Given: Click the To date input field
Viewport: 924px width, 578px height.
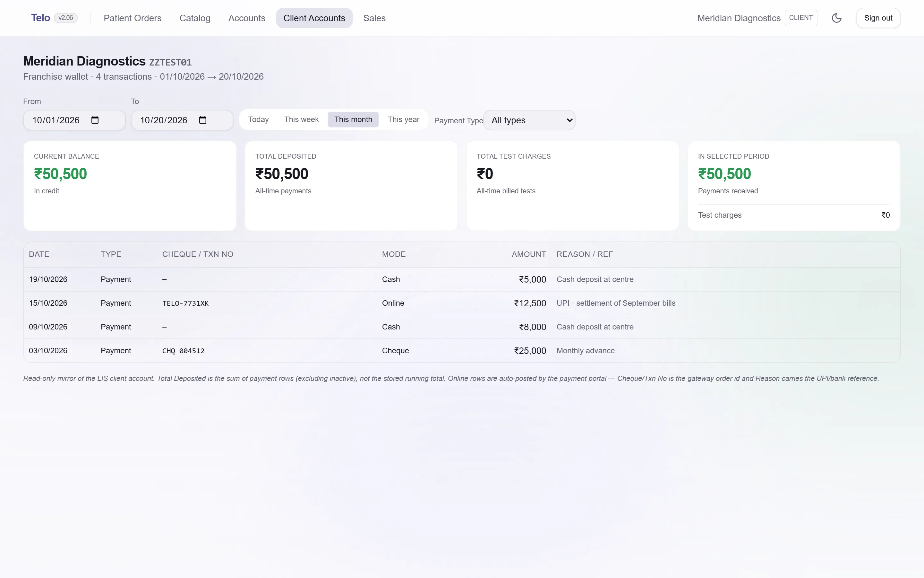Looking at the screenshot, I should pos(182,120).
